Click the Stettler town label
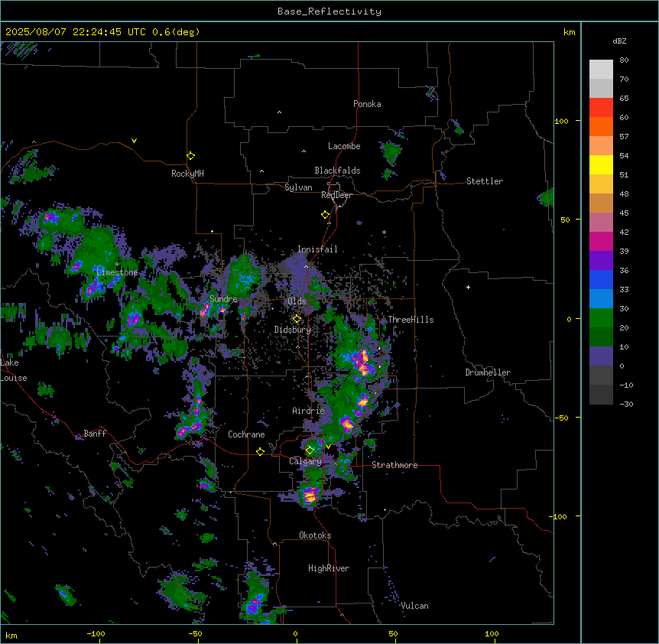The height and width of the screenshot is (644, 659). (484, 181)
